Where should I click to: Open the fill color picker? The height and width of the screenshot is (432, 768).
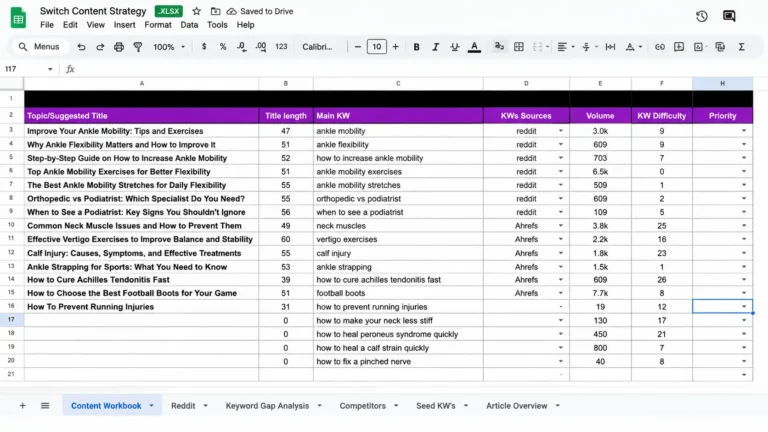(x=499, y=47)
